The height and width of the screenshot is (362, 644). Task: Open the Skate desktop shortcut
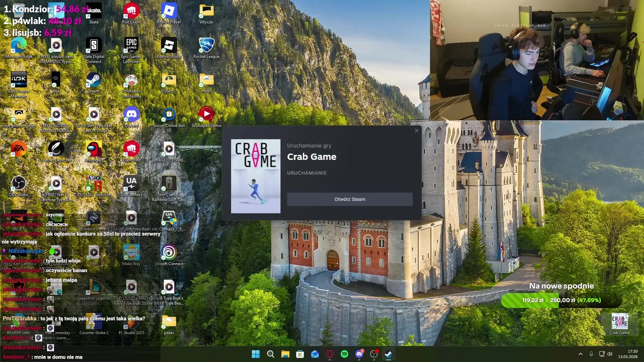click(x=94, y=14)
